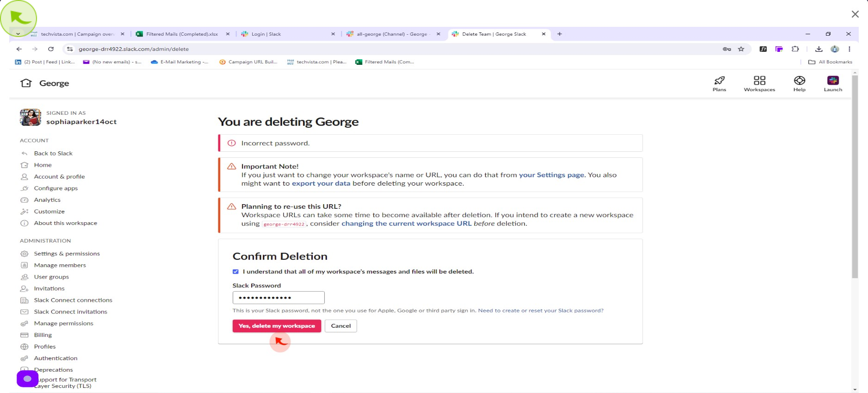Open the All Bookmarks folder
The height and width of the screenshot is (393, 868).
[830, 62]
